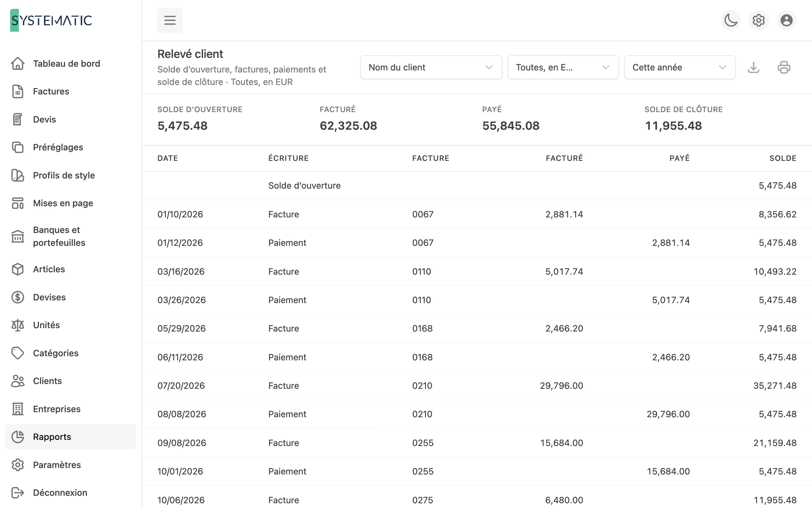This screenshot has height=508, width=812.
Task: Click Paiement entry on 03/26/2026
Action: pyautogui.click(x=287, y=300)
